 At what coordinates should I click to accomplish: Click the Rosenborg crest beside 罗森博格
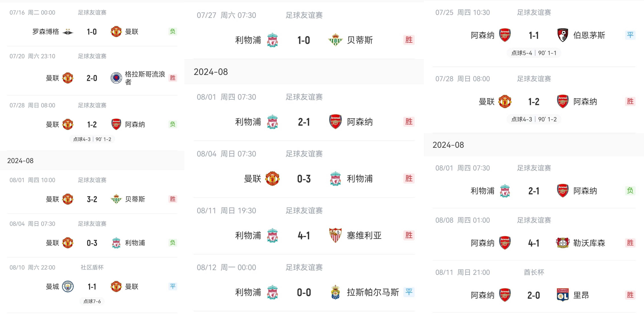68,32
